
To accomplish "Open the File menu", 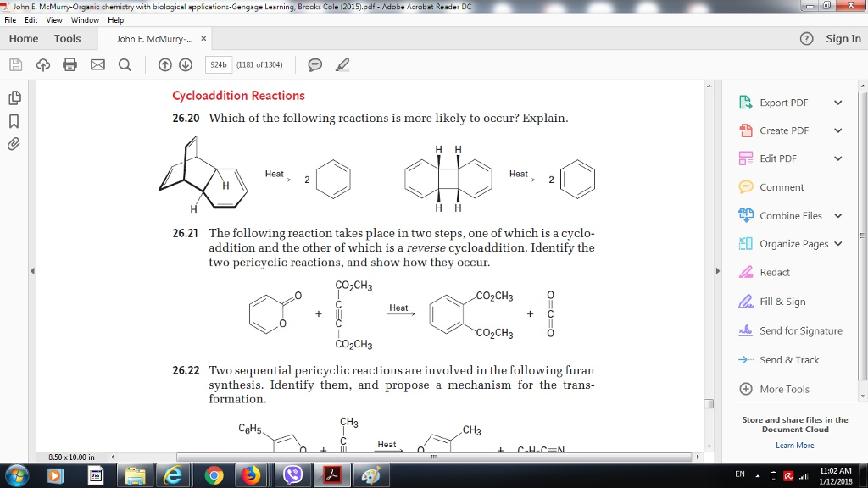I will [10, 20].
